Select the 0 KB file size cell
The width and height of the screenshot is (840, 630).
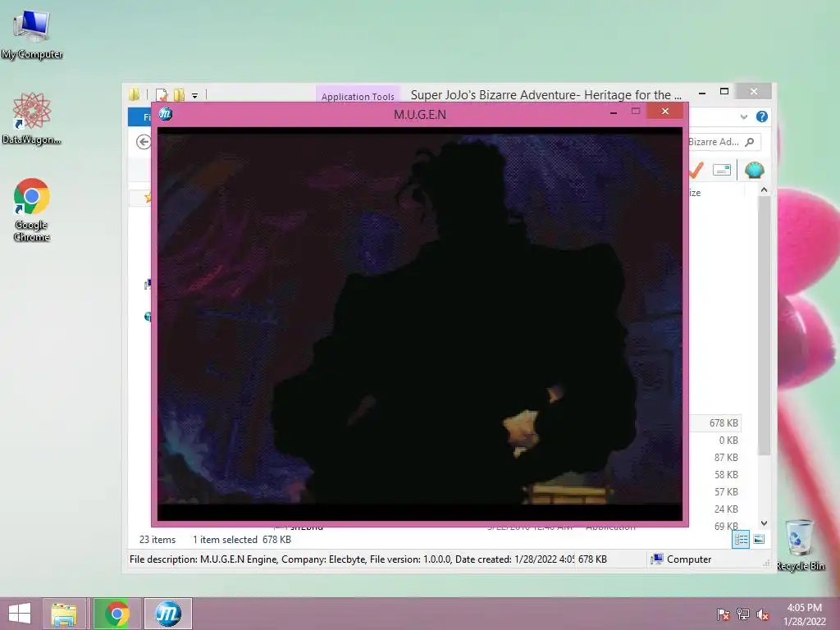[x=728, y=441]
